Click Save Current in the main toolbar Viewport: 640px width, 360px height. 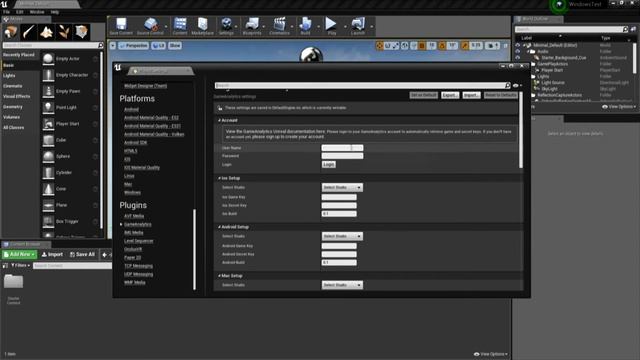(121, 26)
